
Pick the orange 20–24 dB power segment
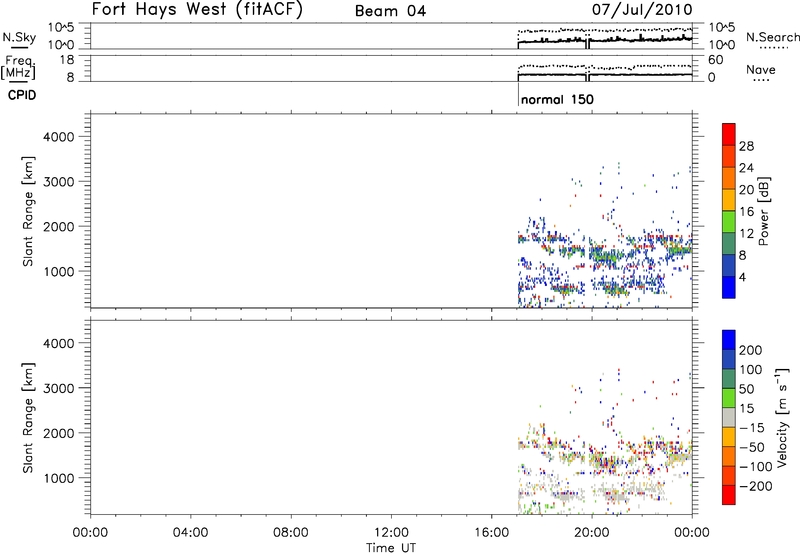[729, 178]
